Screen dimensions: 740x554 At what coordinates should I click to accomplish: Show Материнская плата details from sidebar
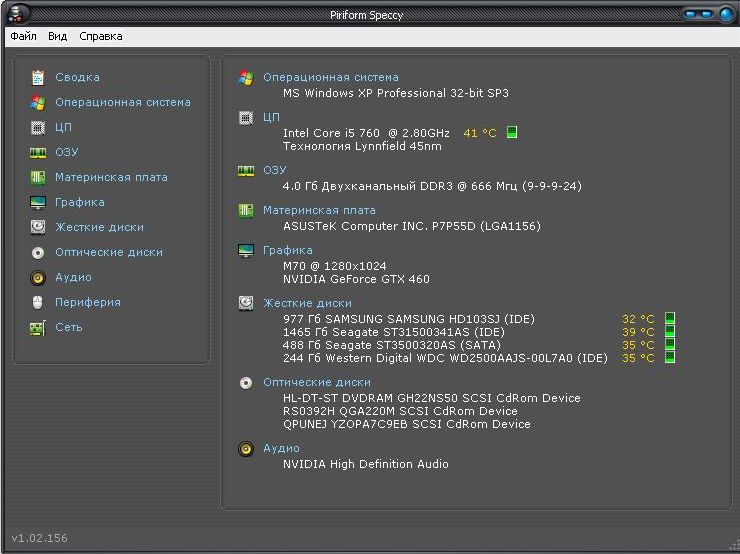click(x=111, y=177)
